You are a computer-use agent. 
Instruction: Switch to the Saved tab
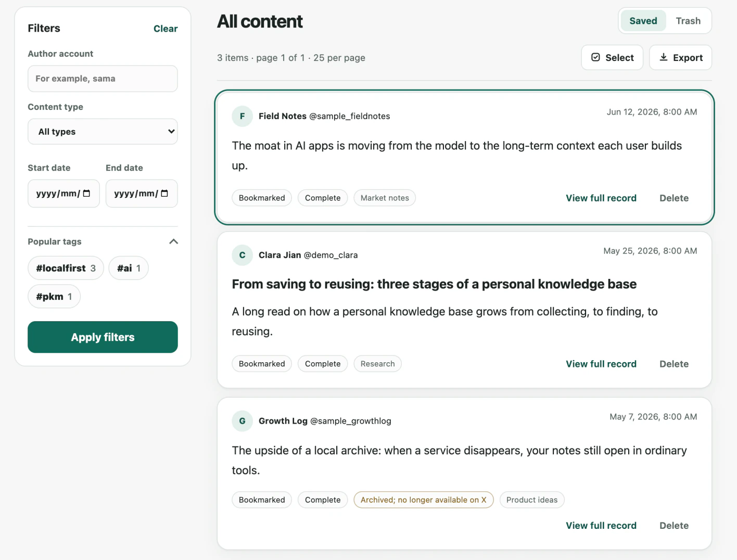pyautogui.click(x=643, y=21)
